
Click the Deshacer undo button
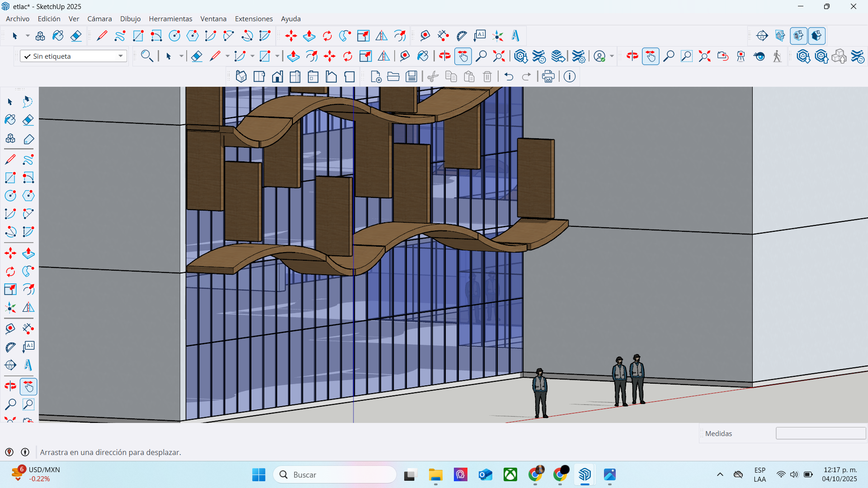pyautogui.click(x=509, y=76)
